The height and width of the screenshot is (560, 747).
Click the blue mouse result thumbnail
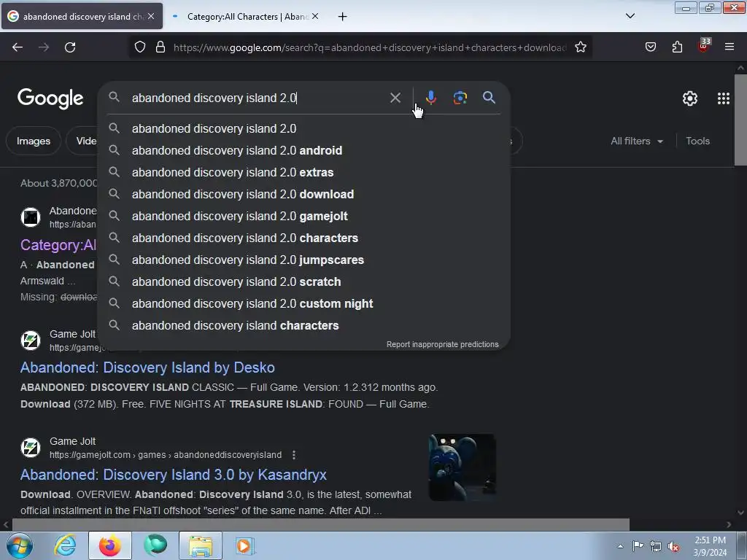click(x=462, y=467)
